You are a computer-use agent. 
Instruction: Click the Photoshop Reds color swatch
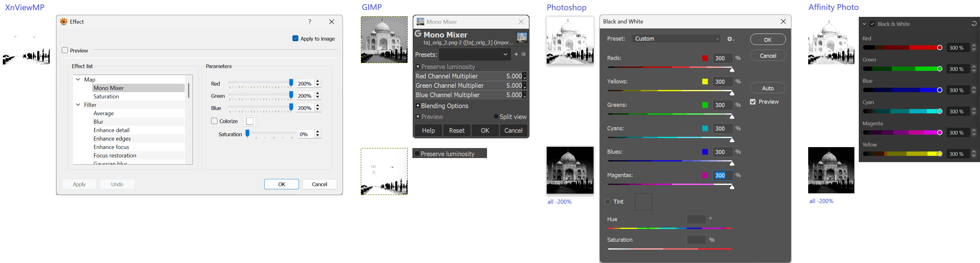pyautogui.click(x=705, y=58)
